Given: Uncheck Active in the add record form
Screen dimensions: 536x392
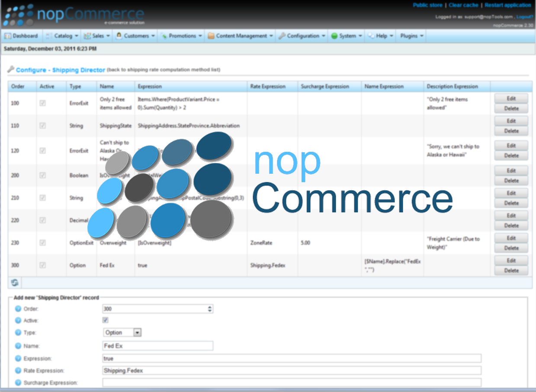Looking at the screenshot, I should click(105, 320).
